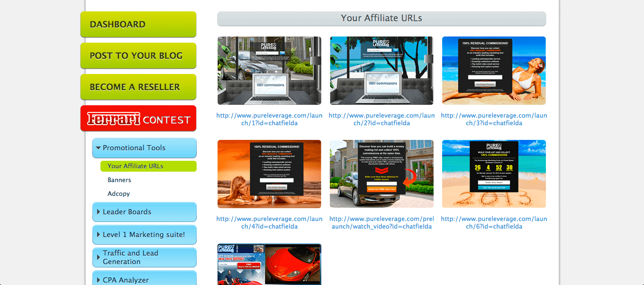Open the Banners menu item
The width and height of the screenshot is (644, 285).
coord(119,180)
